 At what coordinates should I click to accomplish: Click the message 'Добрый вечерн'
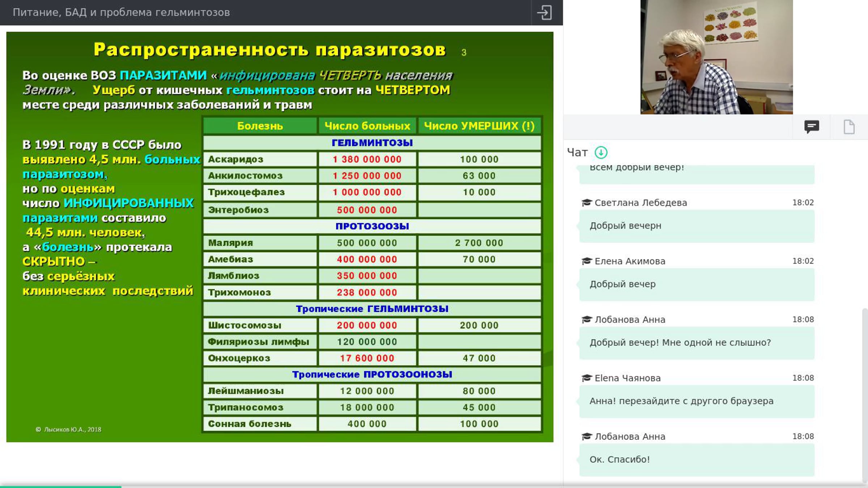[697, 226]
